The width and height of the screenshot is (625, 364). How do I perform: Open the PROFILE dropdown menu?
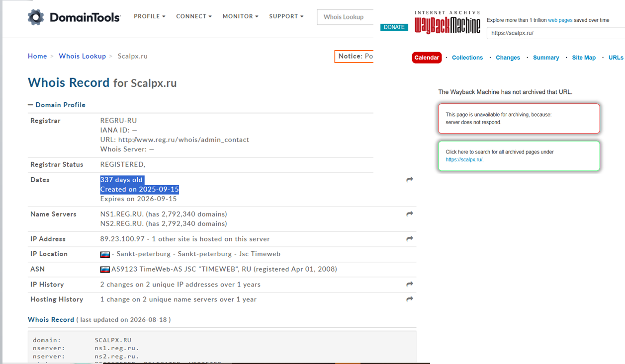pyautogui.click(x=150, y=16)
